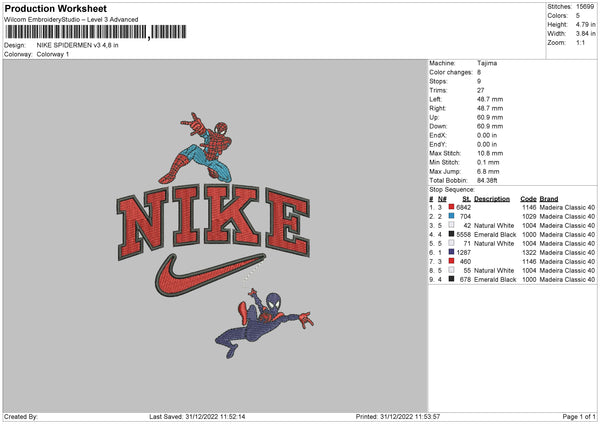The height and width of the screenshot is (424, 600).
Task: Select stitch count 704 in row 2
Action: tap(465, 216)
